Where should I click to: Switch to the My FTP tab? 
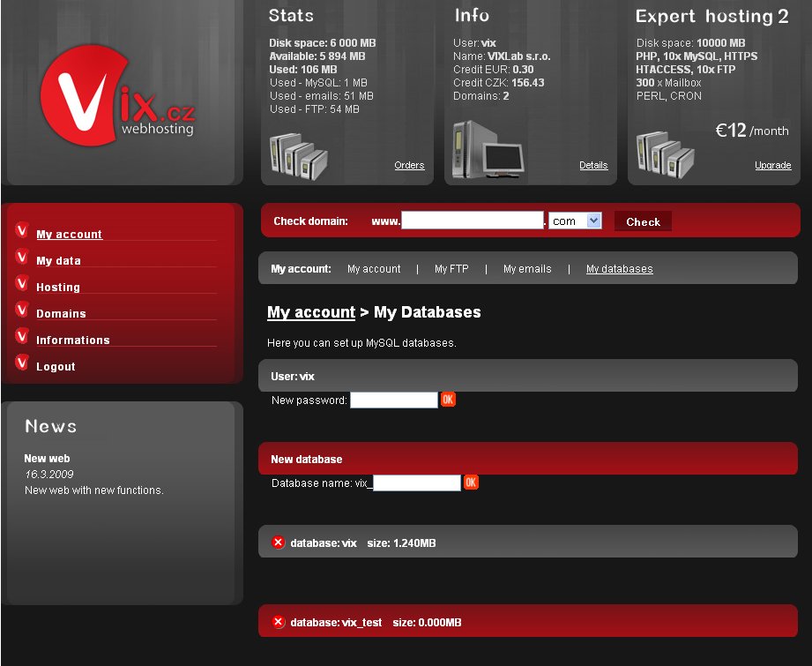pos(451,269)
